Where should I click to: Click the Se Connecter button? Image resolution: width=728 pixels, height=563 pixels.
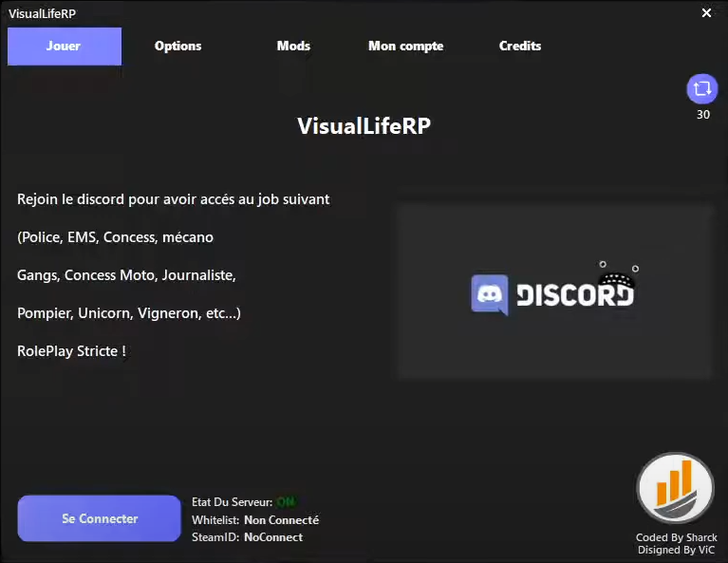tap(100, 518)
